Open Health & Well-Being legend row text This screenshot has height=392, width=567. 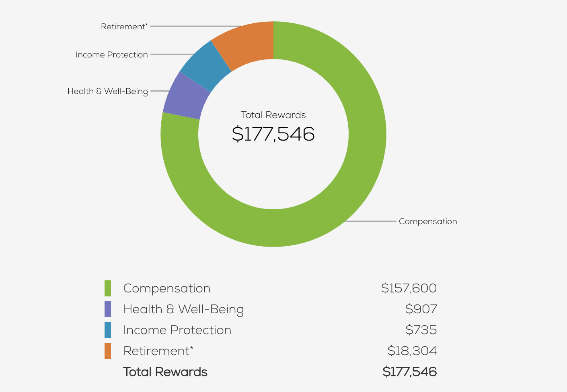point(183,309)
